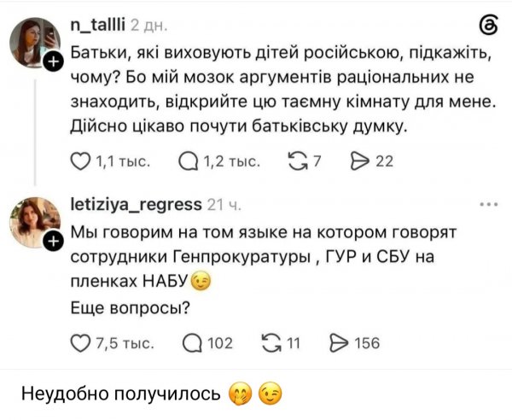Open the n_tallli username profile link
Screen dimensions: 512x420
(98, 25)
